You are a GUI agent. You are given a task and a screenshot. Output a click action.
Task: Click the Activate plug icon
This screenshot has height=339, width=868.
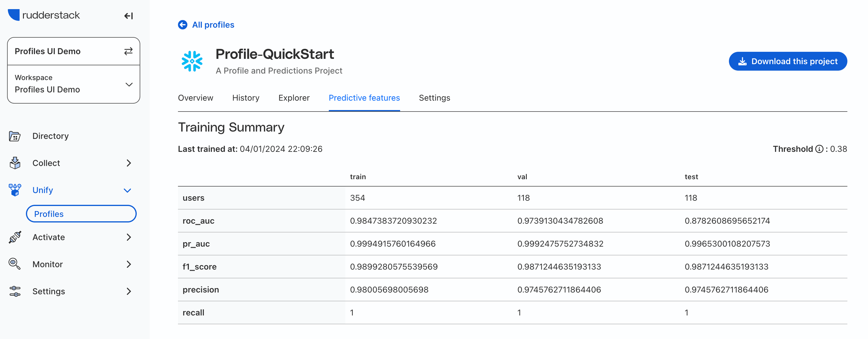click(x=15, y=237)
